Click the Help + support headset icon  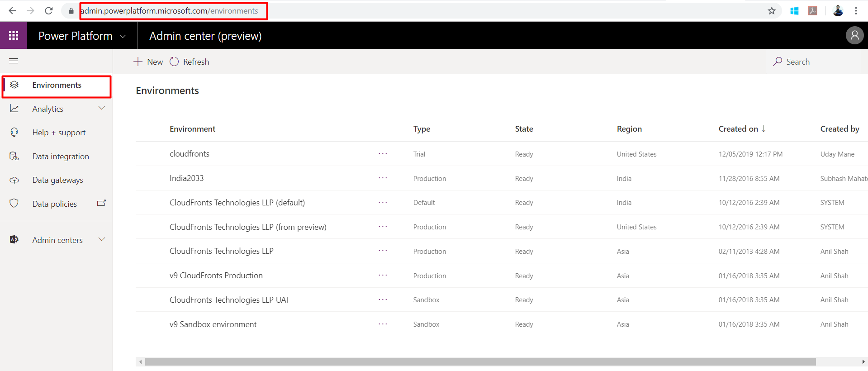(14, 132)
